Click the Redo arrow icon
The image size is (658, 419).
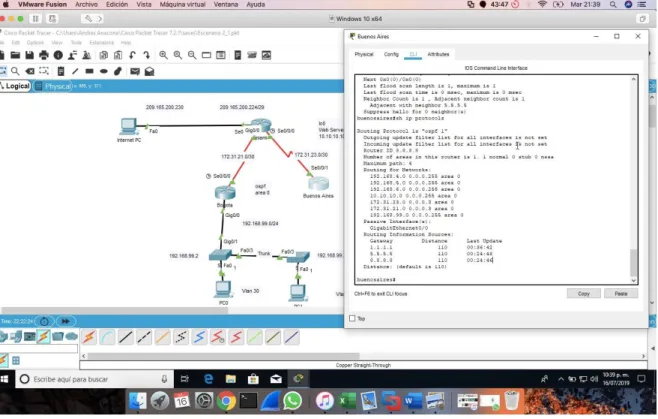[x=146, y=55]
